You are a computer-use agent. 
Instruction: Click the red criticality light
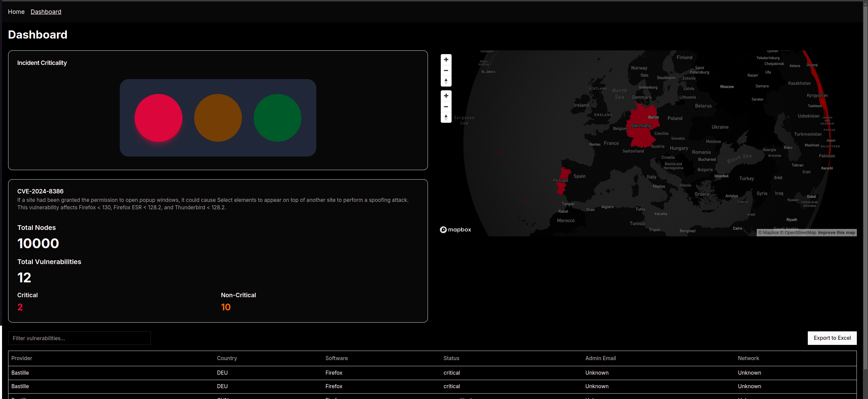pos(158,118)
